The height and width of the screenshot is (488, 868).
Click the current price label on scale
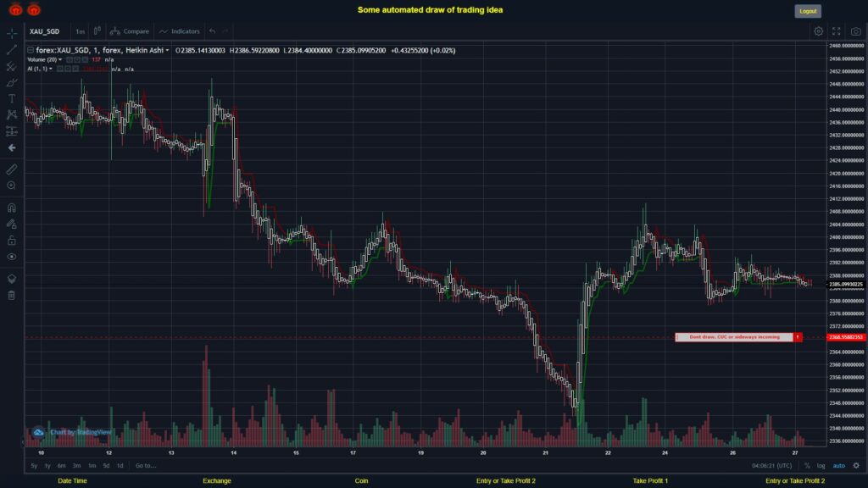coord(846,285)
